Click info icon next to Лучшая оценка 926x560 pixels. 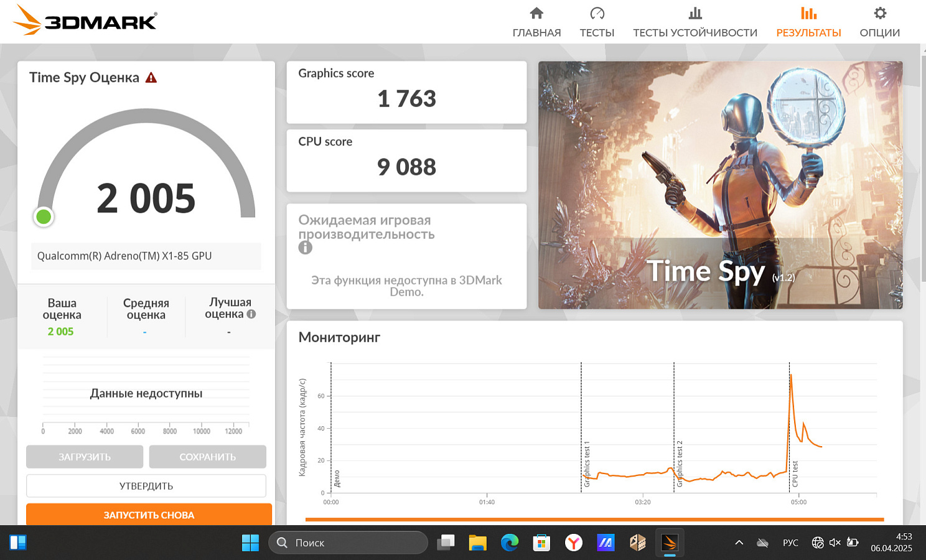[x=251, y=314]
